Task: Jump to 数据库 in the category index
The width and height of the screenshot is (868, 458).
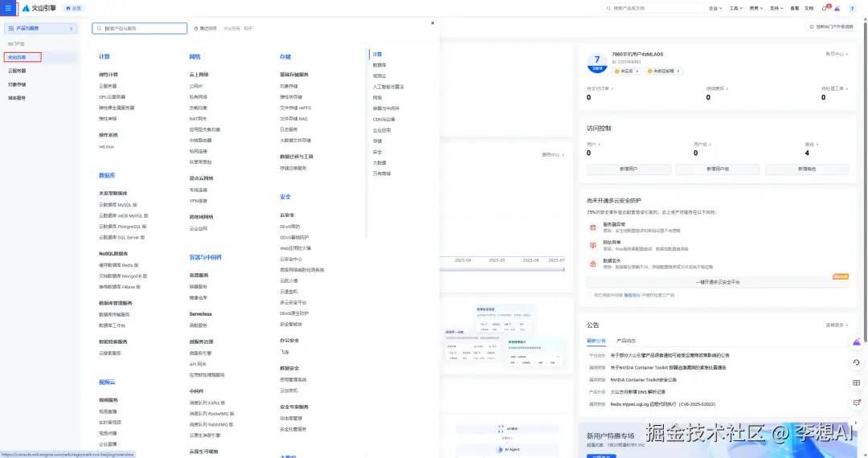Action: pos(379,65)
